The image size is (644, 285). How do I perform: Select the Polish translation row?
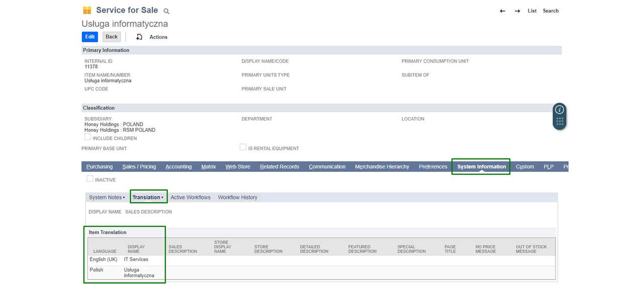point(96,270)
